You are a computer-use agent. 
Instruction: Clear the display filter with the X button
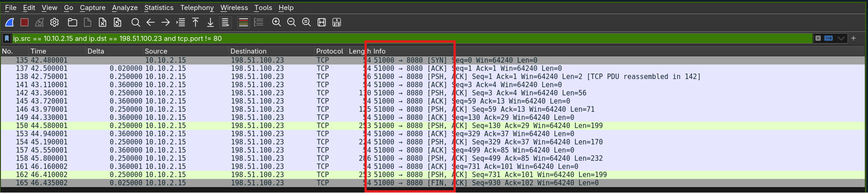click(818, 39)
